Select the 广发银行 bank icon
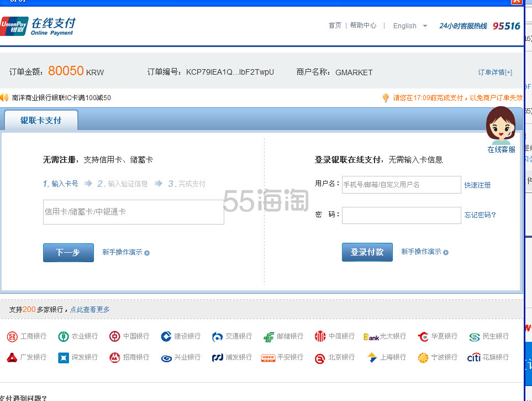Screen dimensions: 532x401 coord(12,357)
